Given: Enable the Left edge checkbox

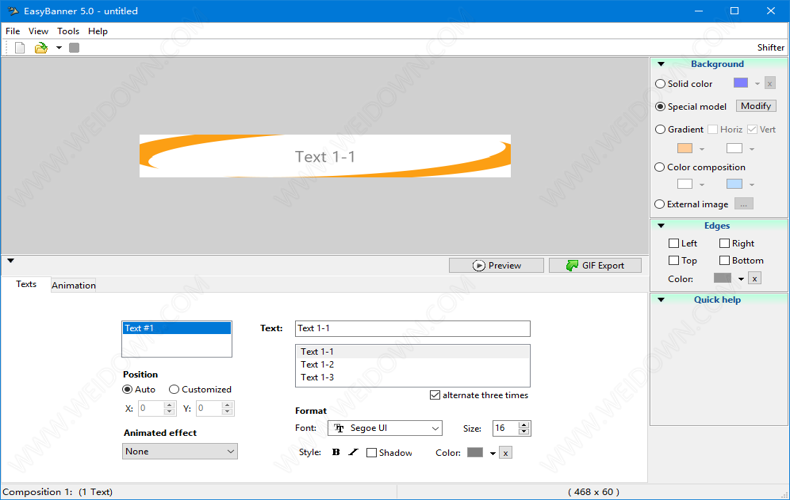Looking at the screenshot, I should point(674,243).
